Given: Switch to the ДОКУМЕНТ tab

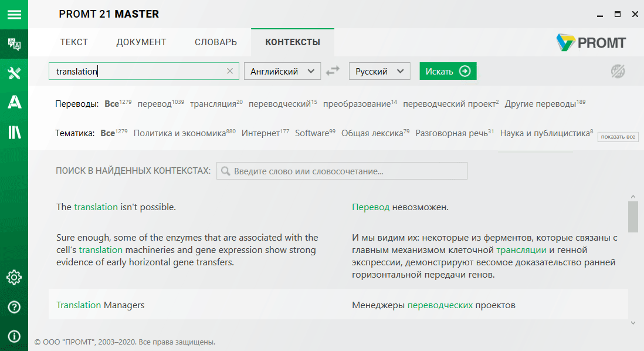Looking at the screenshot, I should pyautogui.click(x=141, y=42).
